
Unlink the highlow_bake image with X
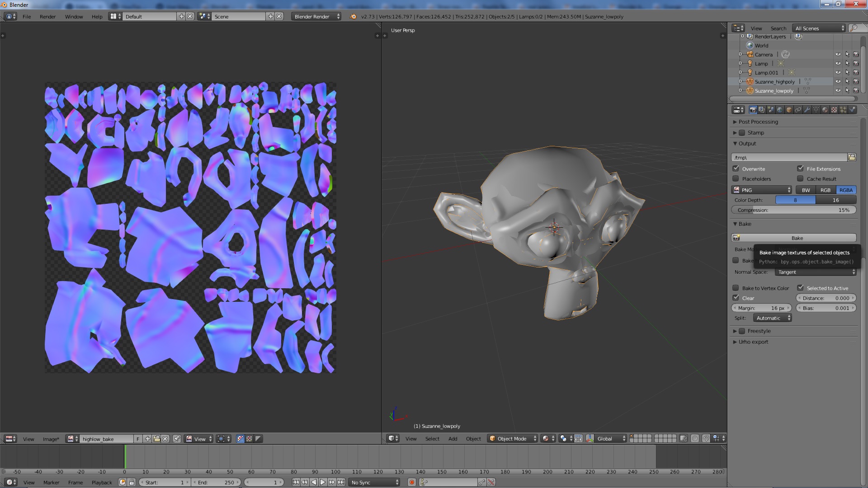165,439
